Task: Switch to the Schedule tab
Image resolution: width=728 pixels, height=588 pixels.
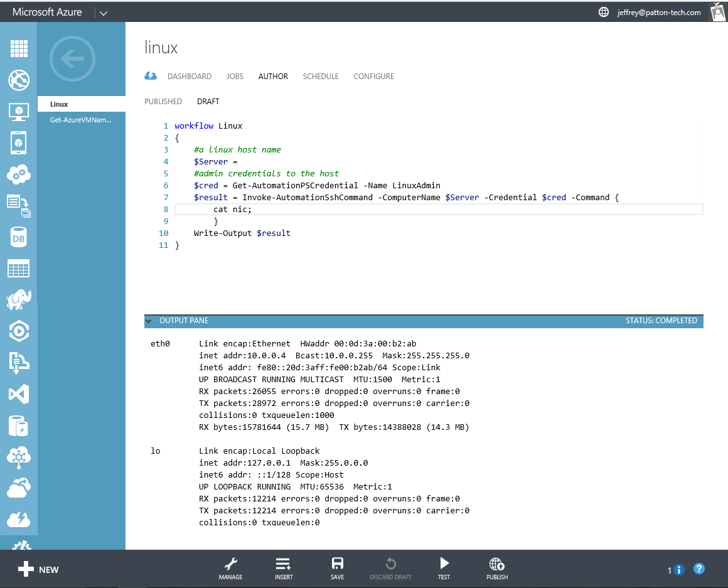Action: click(x=320, y=77)
